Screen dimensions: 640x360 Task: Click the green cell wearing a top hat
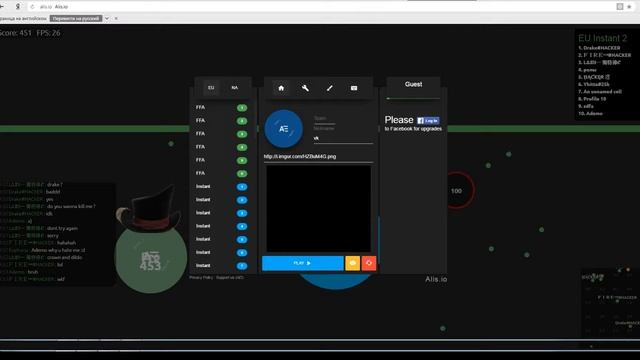tap(151, 258)
